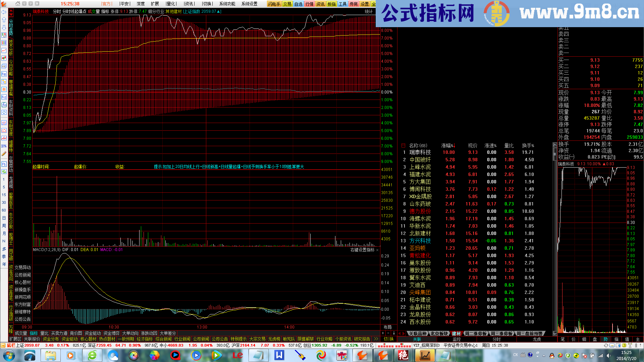The width and height of the screenshot is (644, 362).
Task: Expand the double-chevron dropdown in title bar
Action: [37, 4]
